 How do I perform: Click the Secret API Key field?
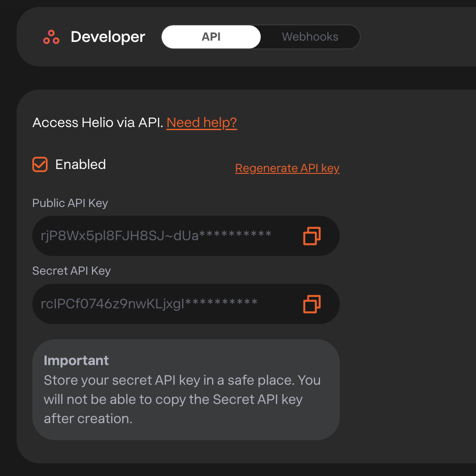186,304
